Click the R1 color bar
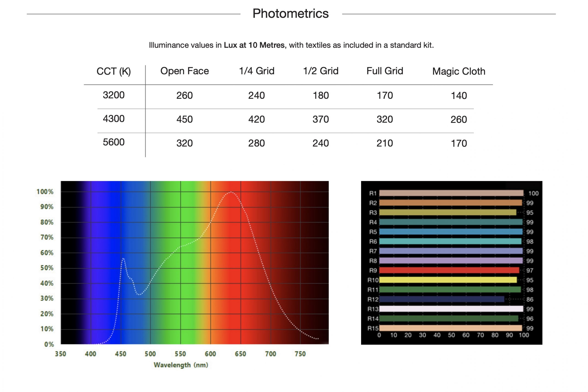The width and height of the screenshot is (588, 392). click(x=451, y=193)
